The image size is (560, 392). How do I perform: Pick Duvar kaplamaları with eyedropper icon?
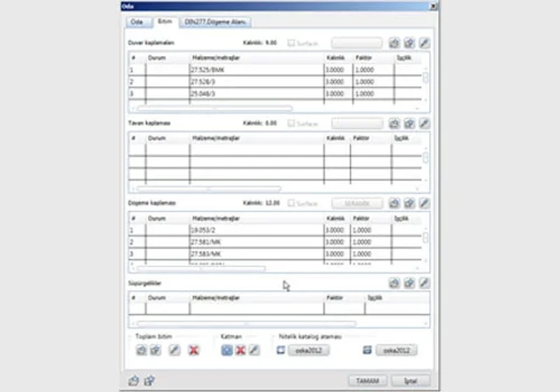pyautogui.click(x=424, y=43)
